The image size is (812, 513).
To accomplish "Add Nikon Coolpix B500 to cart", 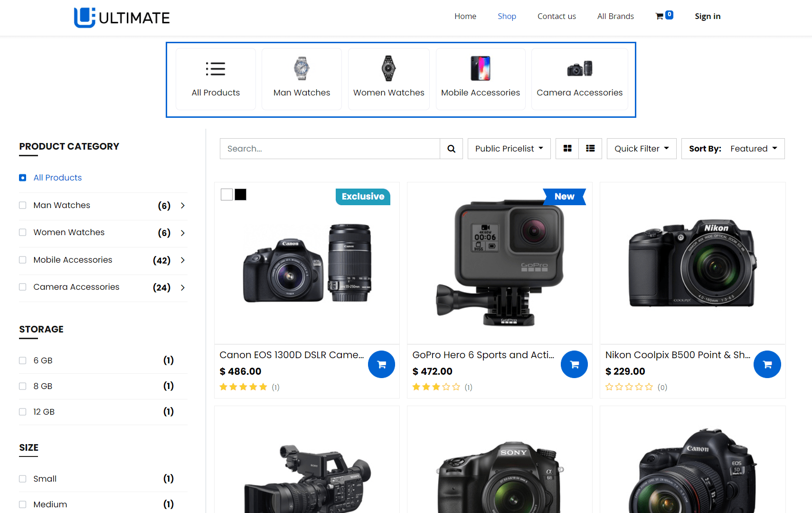I will (x=767, y=364).
